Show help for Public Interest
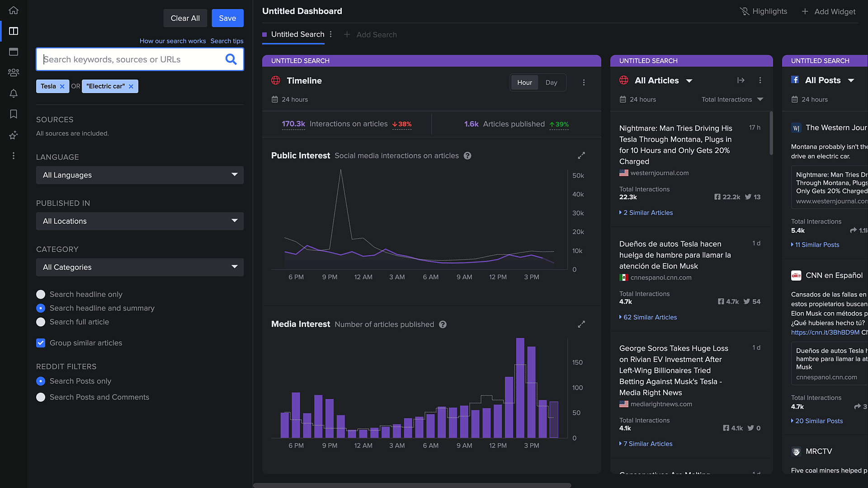868x488 pixels. coord(467,156)
